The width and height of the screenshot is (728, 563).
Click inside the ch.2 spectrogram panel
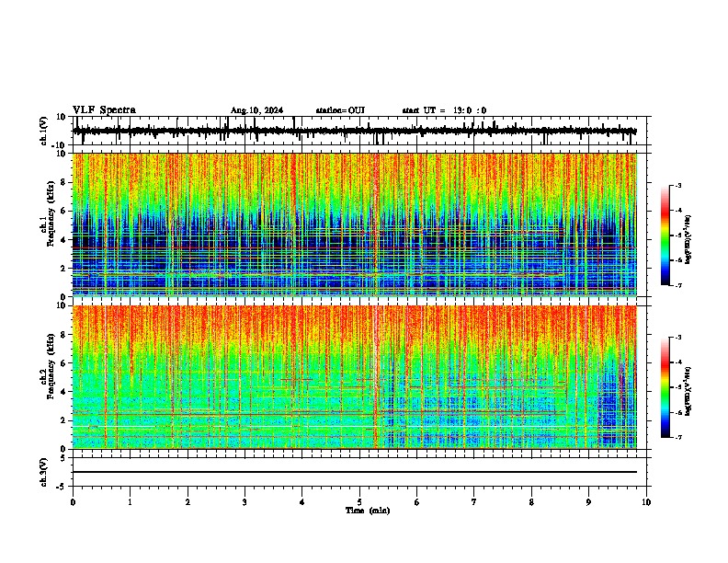355,377
